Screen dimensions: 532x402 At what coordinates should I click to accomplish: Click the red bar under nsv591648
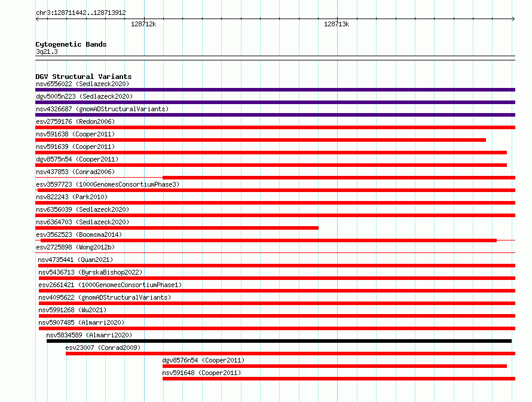click(x=339, y=379)
